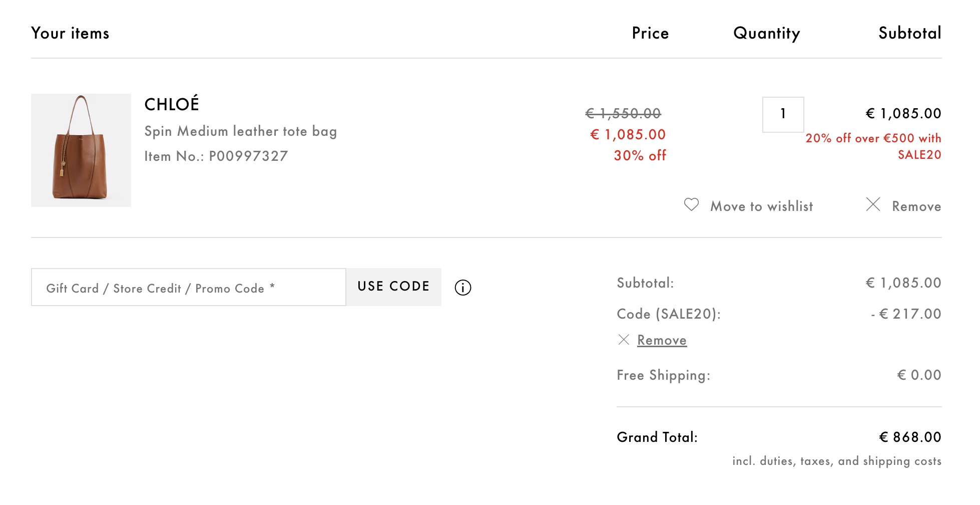Screen dimensions: 980x505
Task: Remove the SALE20 code via underlined link
Action: 662,340
